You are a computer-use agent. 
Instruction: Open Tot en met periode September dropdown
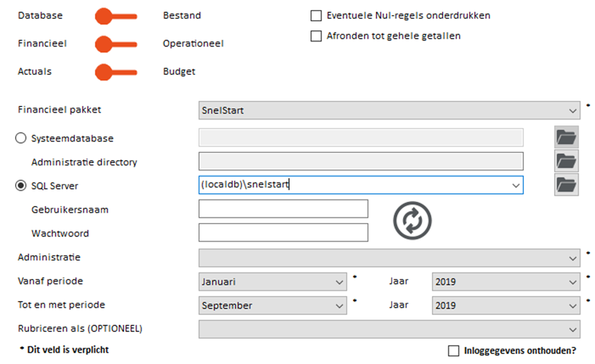pyautogui.click(x=273, y=305)
